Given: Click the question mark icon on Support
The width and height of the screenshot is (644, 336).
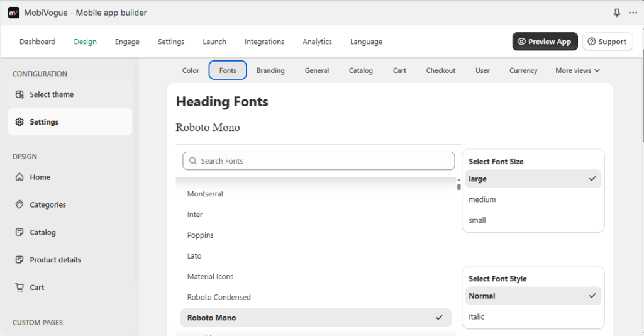Looking at the screenshot, I should pos(591,42).
